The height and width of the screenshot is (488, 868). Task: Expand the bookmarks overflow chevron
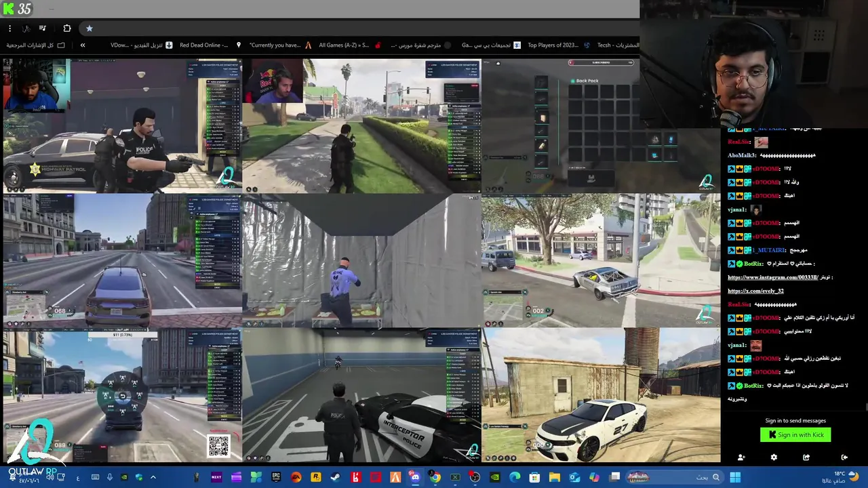pos(83,45)
